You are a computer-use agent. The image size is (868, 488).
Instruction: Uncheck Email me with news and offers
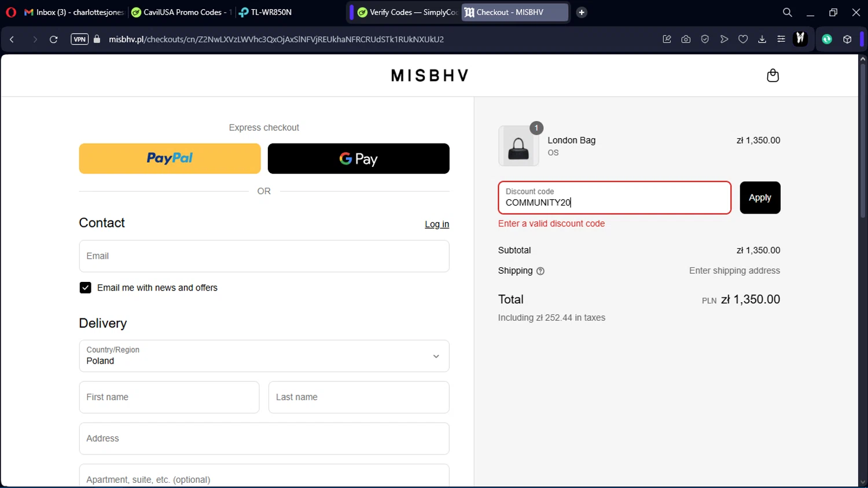click(x=85, y=288)
